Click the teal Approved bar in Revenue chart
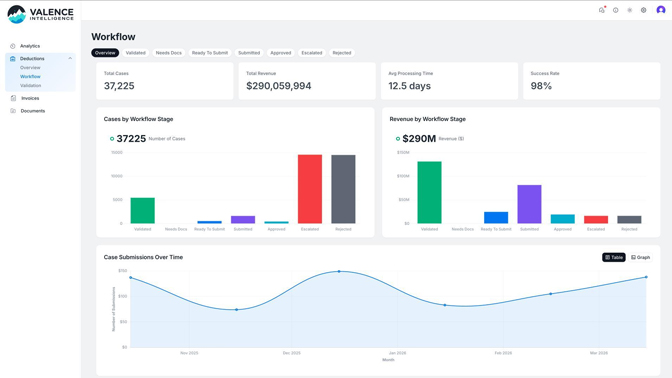 point(563,219)
